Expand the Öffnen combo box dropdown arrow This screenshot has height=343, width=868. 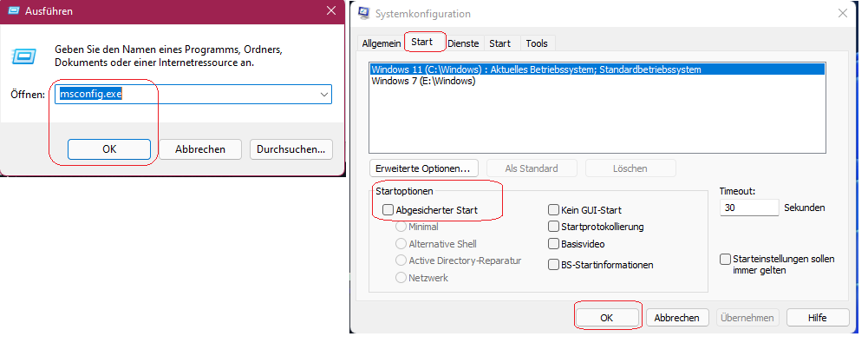pos(324,95)
